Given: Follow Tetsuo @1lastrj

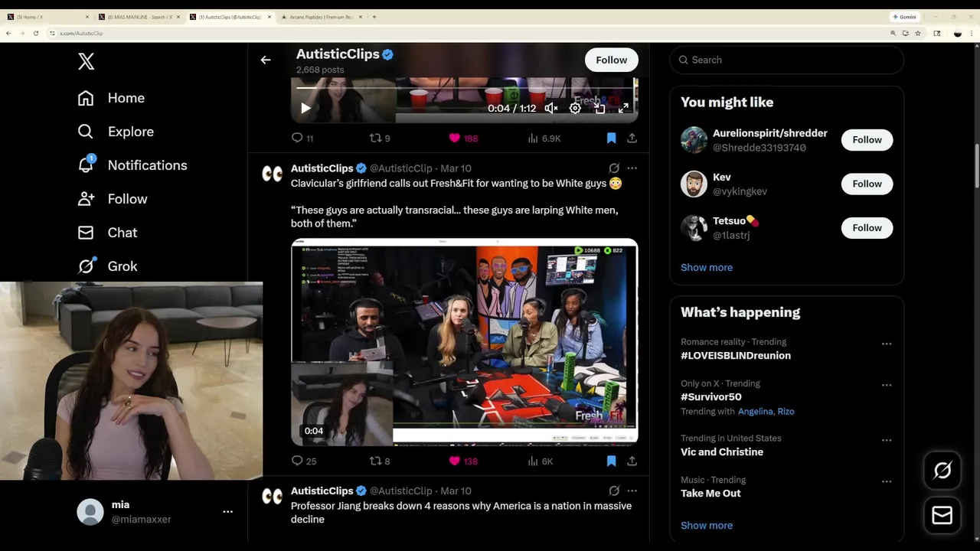Looking at the screenshot, I should coord(867,228).
